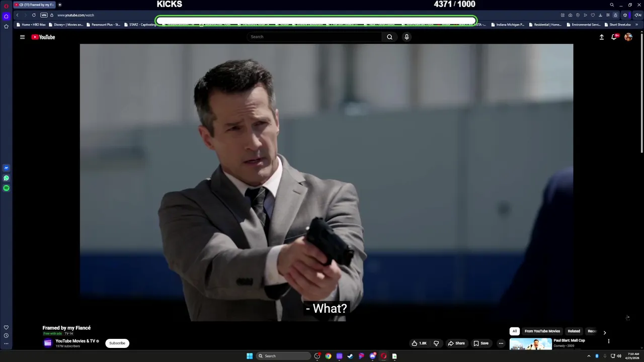This screenshot has width=644, height=362.
Task: Open a new browser tab with plus
Action: (x=60, y=5)
